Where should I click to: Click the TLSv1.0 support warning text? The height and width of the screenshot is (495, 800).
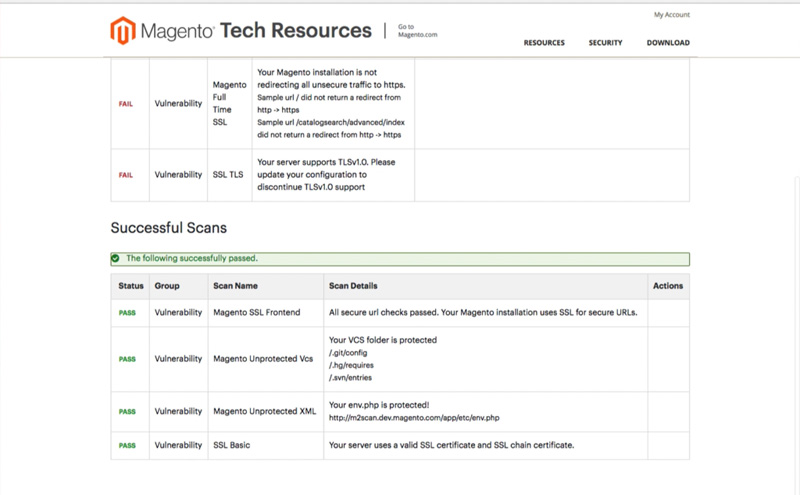(x=326, y=175)
